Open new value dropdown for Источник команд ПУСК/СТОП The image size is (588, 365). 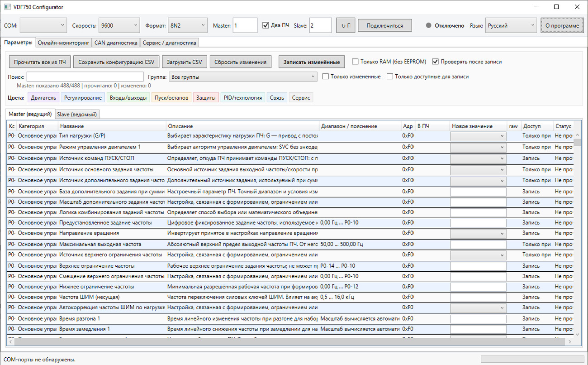pos(478,158)
